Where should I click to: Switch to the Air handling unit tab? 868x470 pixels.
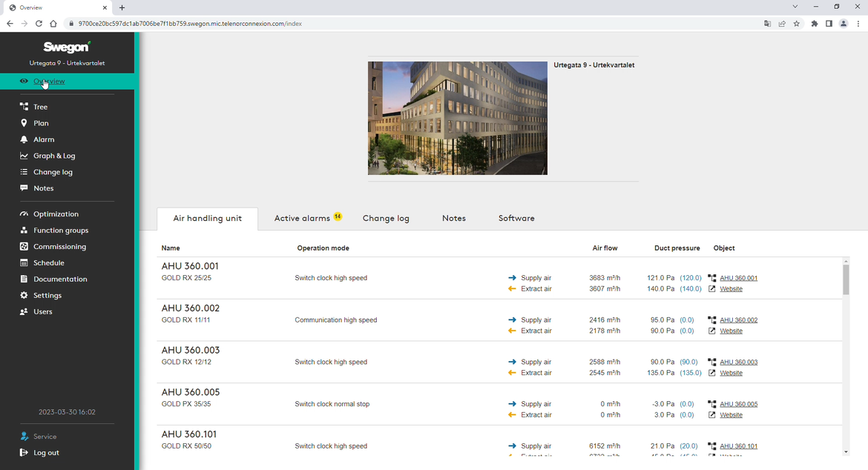click(x=208, y=219)
